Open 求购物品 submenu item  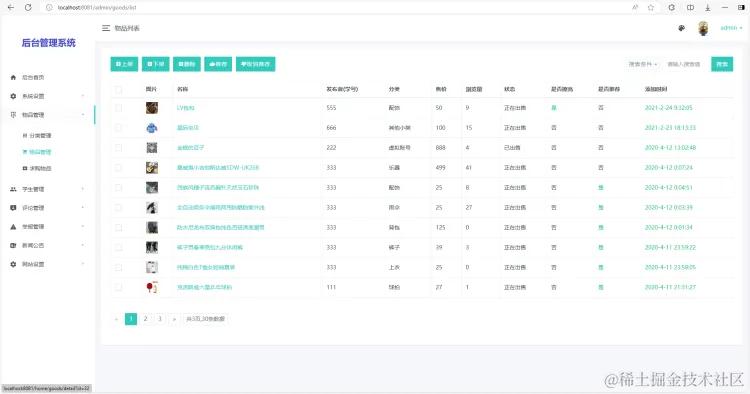pos(37,168)
